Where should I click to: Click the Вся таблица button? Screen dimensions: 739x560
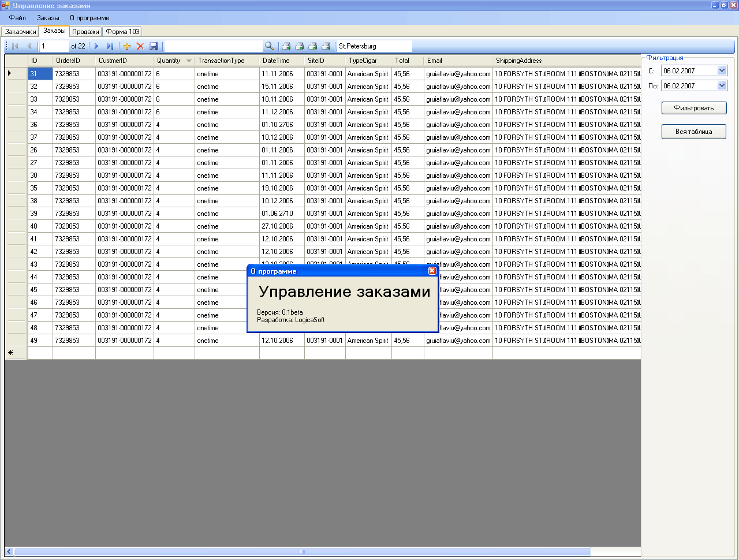[x=693, y=132]
